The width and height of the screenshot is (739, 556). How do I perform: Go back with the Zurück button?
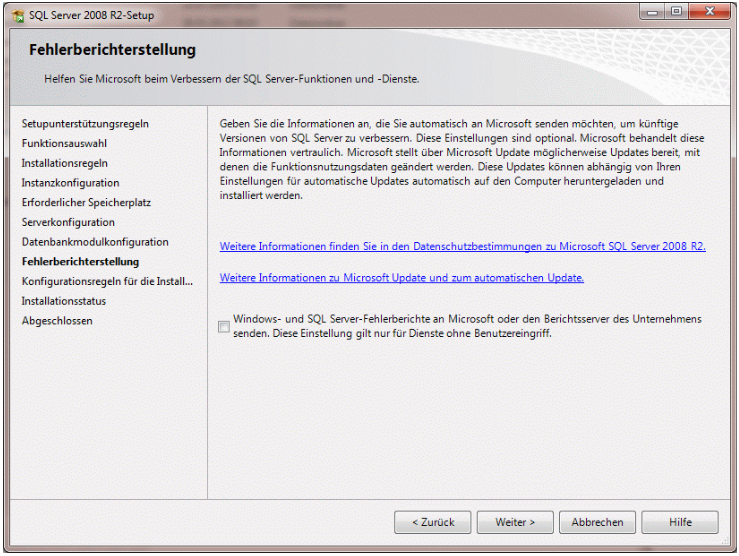point(433,522)
